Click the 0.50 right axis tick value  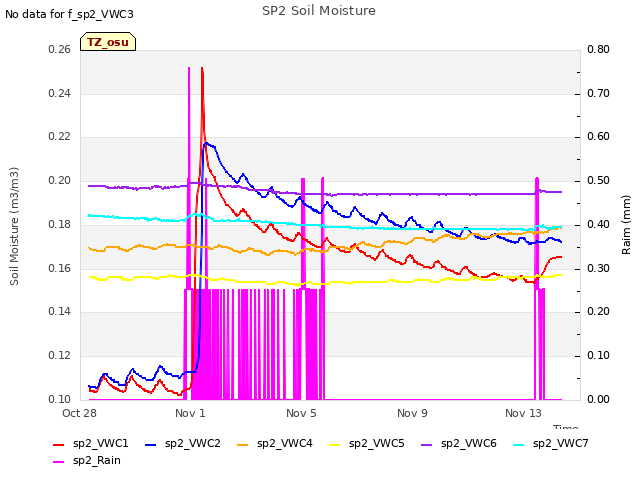[x=598, y=180]
